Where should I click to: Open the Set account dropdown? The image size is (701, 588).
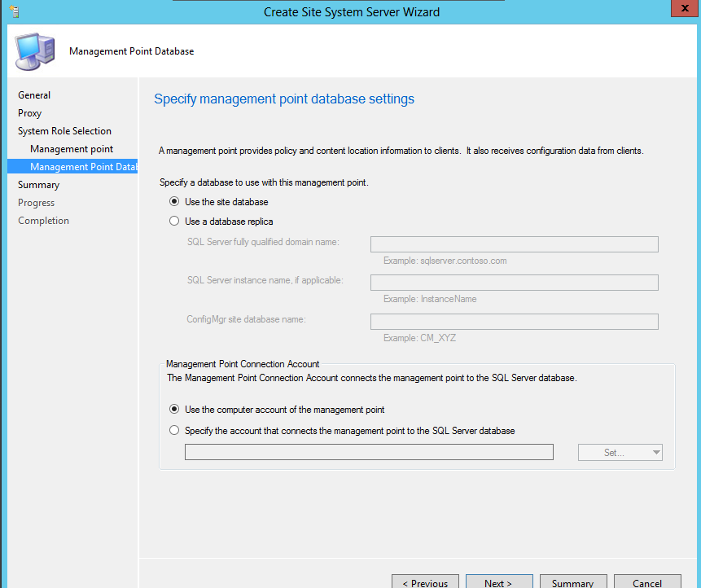click(620, 451)
